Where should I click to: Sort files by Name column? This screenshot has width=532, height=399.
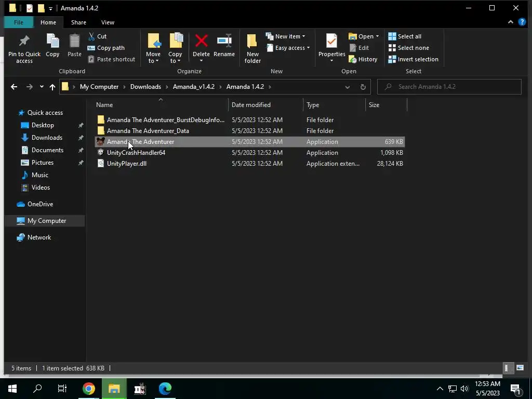160,105
